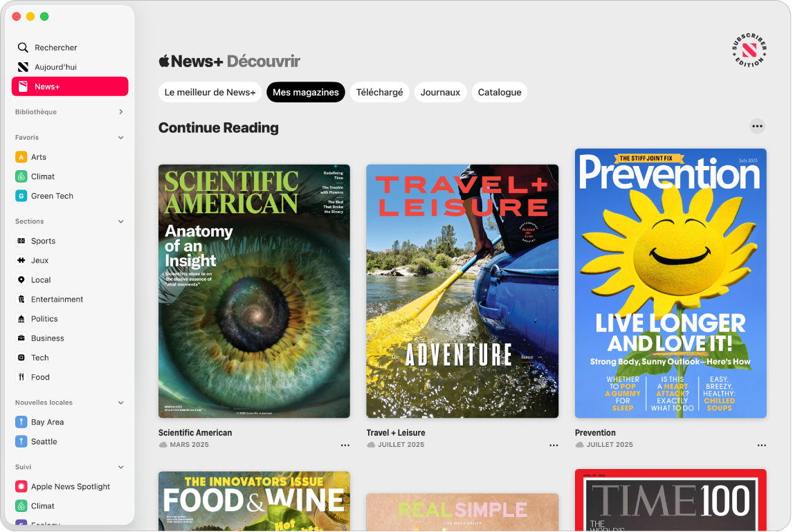Open News+ via its sidebar icon
Image resolution: width=793 pixels, height=532 pixels.
coord(23,86)
